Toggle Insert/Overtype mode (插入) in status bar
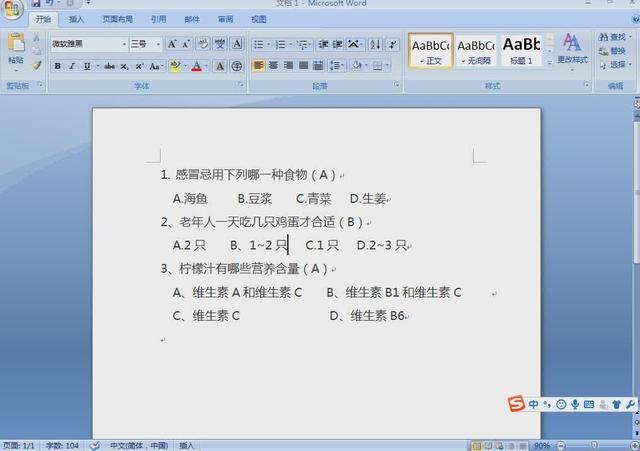 [187, 446]
